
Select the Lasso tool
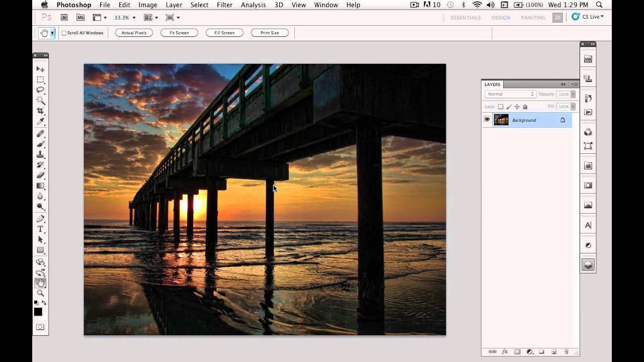pos(40,90)
